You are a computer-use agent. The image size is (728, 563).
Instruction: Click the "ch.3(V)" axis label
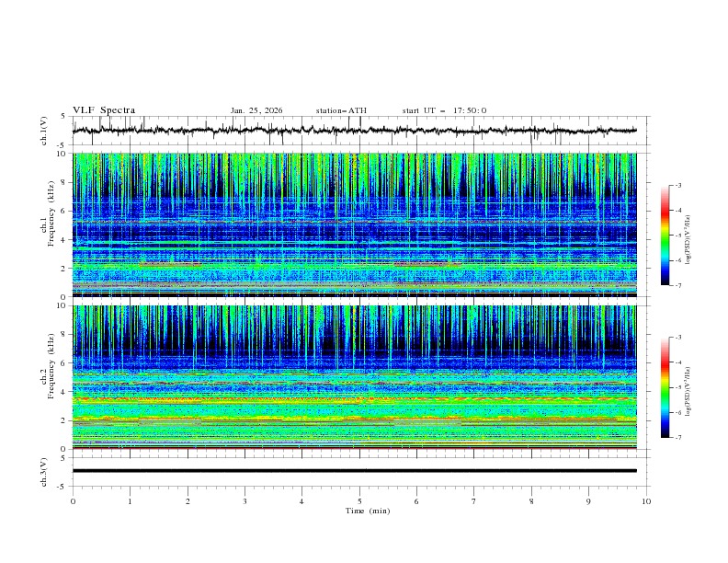click(x=43, y=472)
